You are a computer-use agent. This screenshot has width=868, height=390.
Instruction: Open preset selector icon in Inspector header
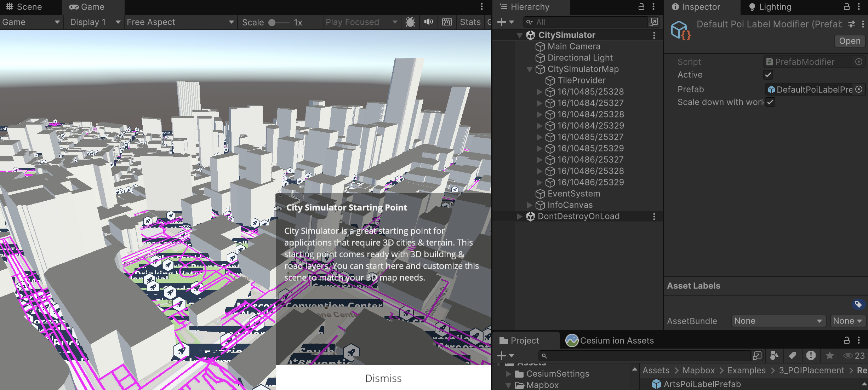pos(852,24)
